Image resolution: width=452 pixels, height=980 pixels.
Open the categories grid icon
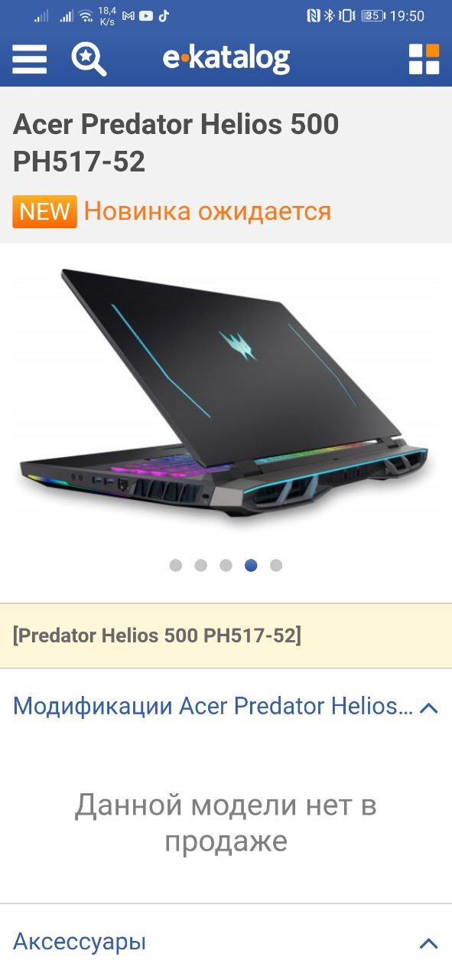[424, 59]
